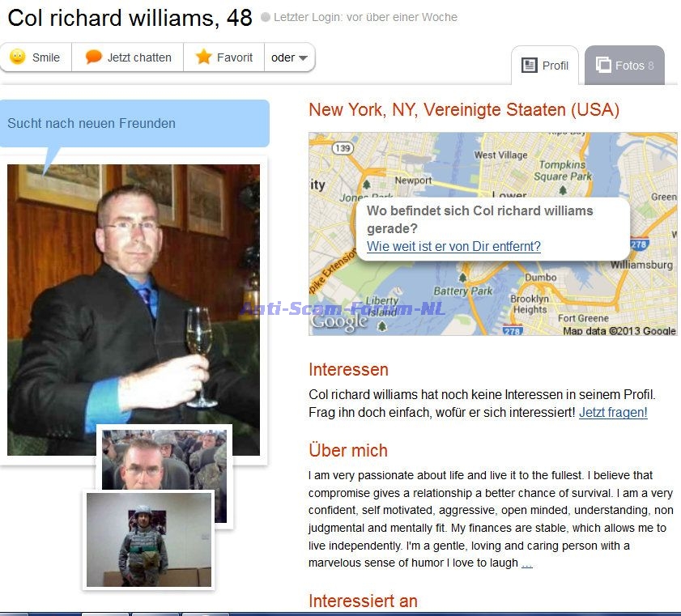Click the grey login status dot

click(x=266, y=17)
